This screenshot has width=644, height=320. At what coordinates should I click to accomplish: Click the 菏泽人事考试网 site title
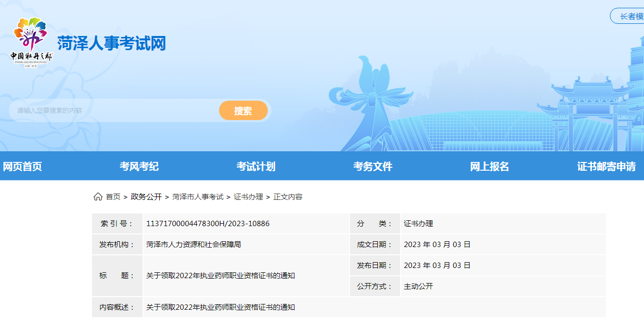point(111,44)
